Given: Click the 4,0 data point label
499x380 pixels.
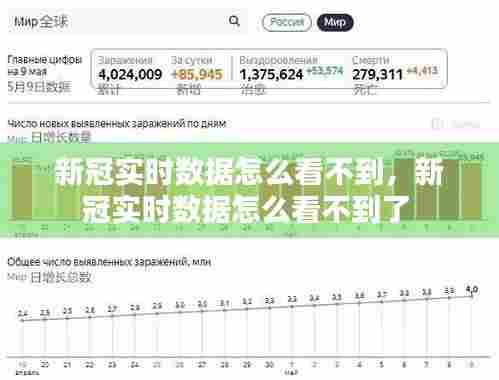Looking at the screenshot, I should [x=472, y=289].
